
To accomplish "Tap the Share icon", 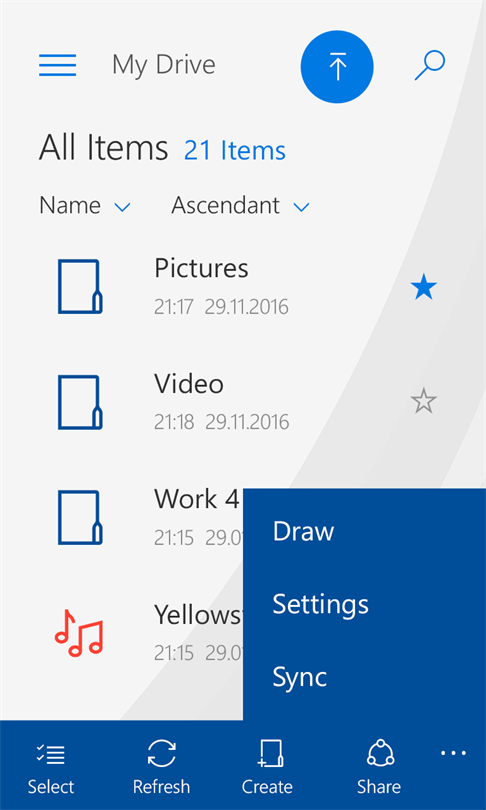I will pos(381,753).
